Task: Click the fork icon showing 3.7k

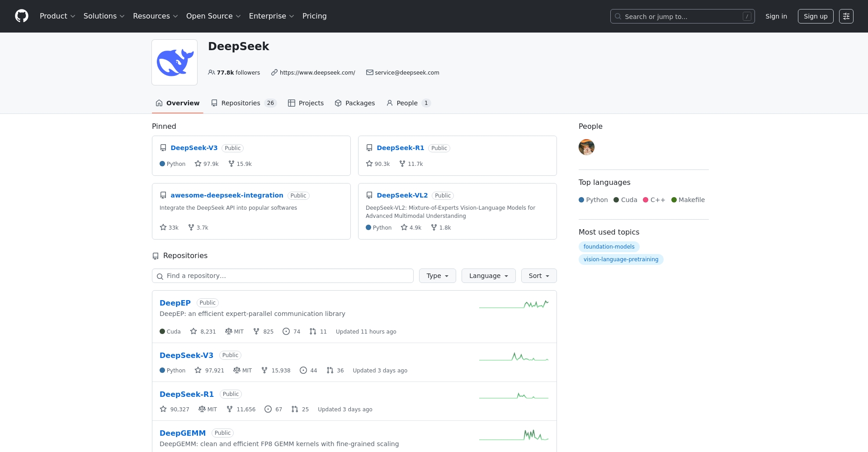Action: (191, 227)
